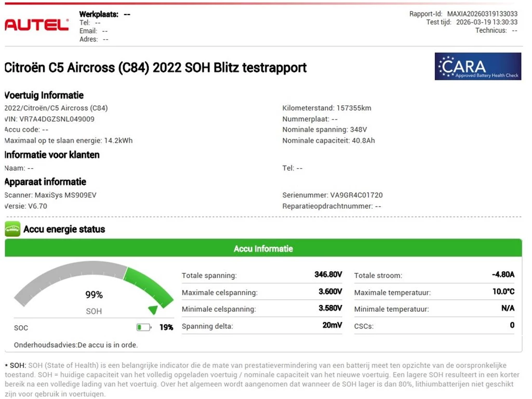Screen dimensions: 532x399
Task: Click the SOC battery level icon
Action: (143, 327)
